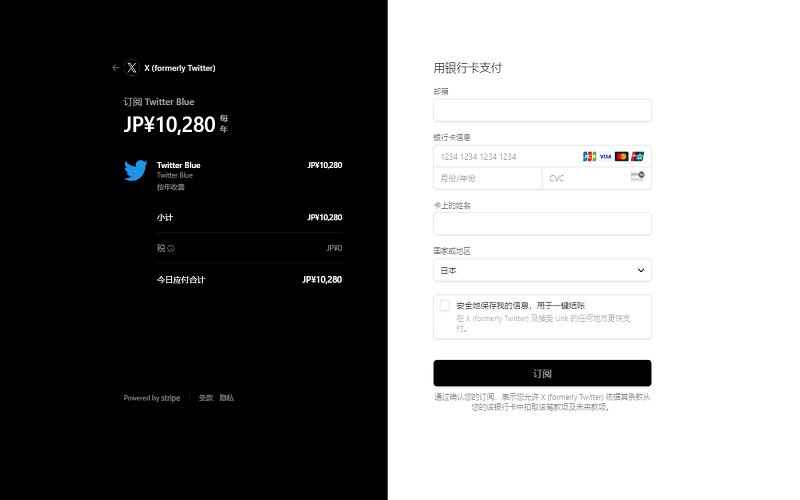Screen dimensions: 800x500
Task: Click the 订阅 Twitter Blue title
Action: coord(159,102)
